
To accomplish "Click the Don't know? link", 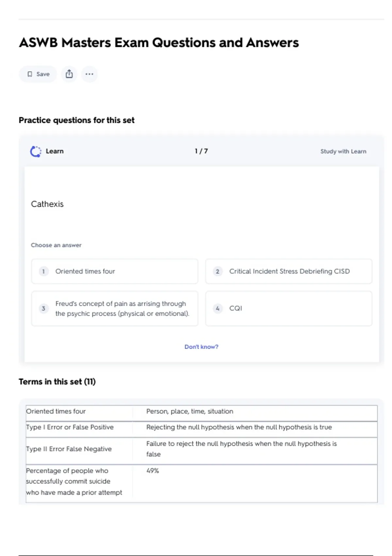I will [201, 347].
